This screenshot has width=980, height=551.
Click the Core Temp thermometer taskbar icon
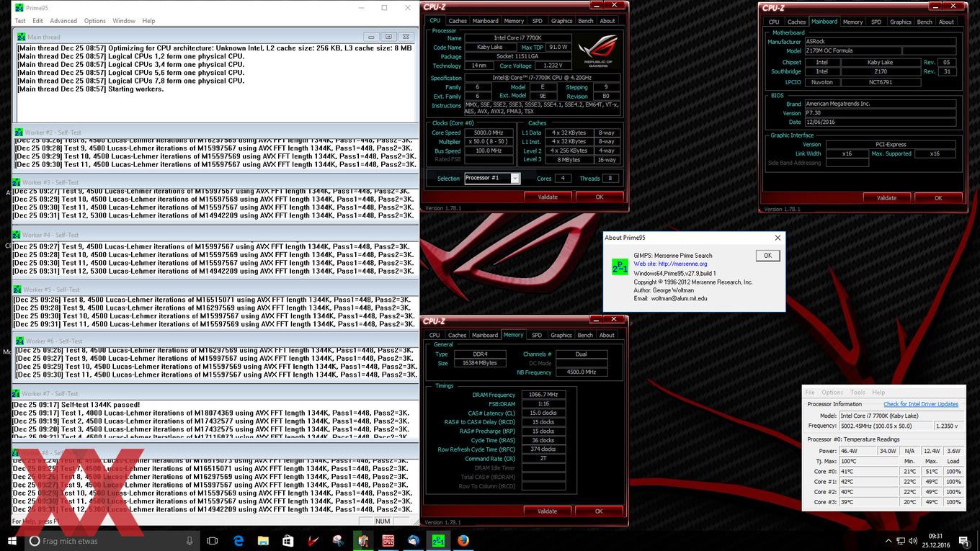click(363, 540)
